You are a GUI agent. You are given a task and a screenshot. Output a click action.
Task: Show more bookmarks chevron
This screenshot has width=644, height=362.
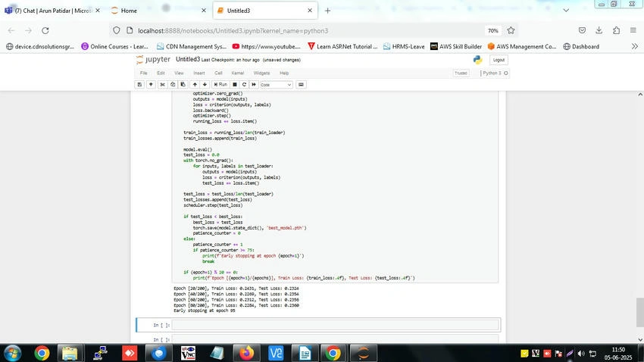click(x=635, y=46)
